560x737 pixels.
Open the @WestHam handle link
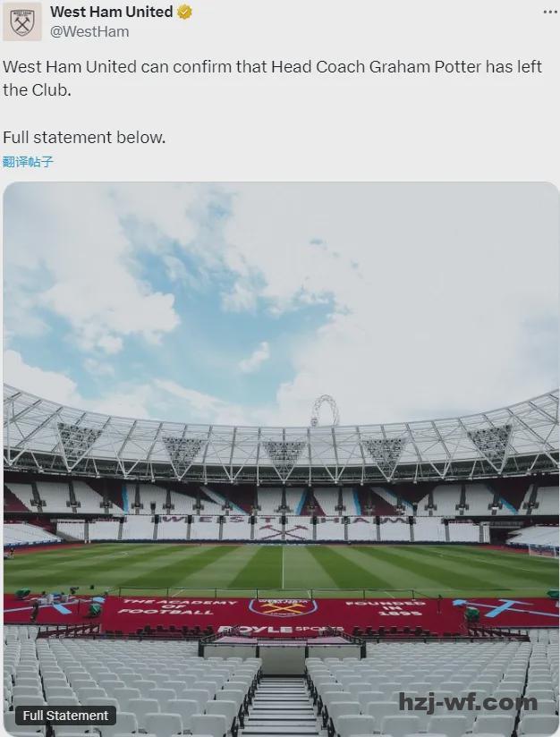pyautogui.click(x=89, y=31)
